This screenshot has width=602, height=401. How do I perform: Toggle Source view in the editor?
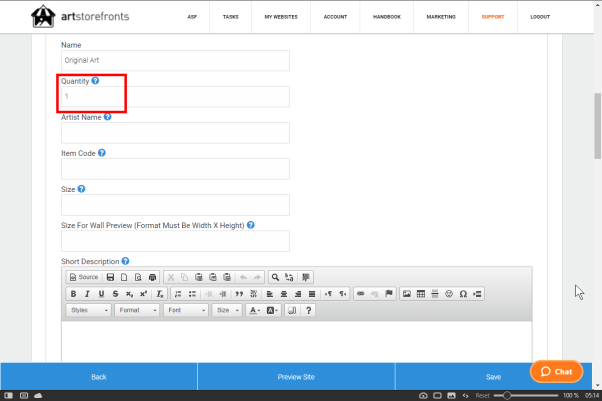pyautogui.click(x=84, y=277)
